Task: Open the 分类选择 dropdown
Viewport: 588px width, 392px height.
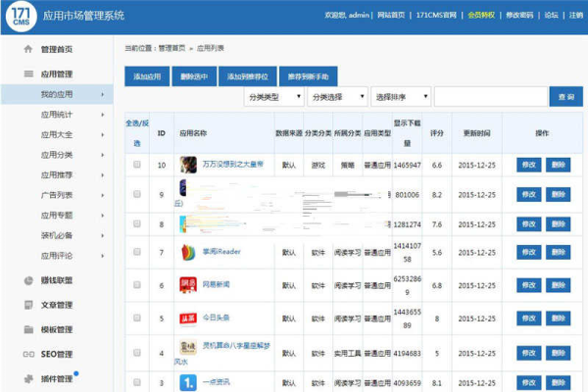Action: click(x=337, y=97)
